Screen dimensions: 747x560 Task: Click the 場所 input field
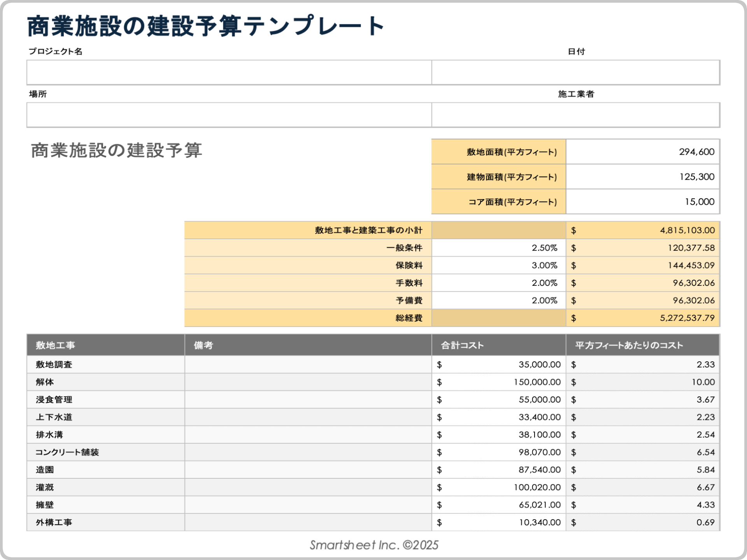[230, 114]
